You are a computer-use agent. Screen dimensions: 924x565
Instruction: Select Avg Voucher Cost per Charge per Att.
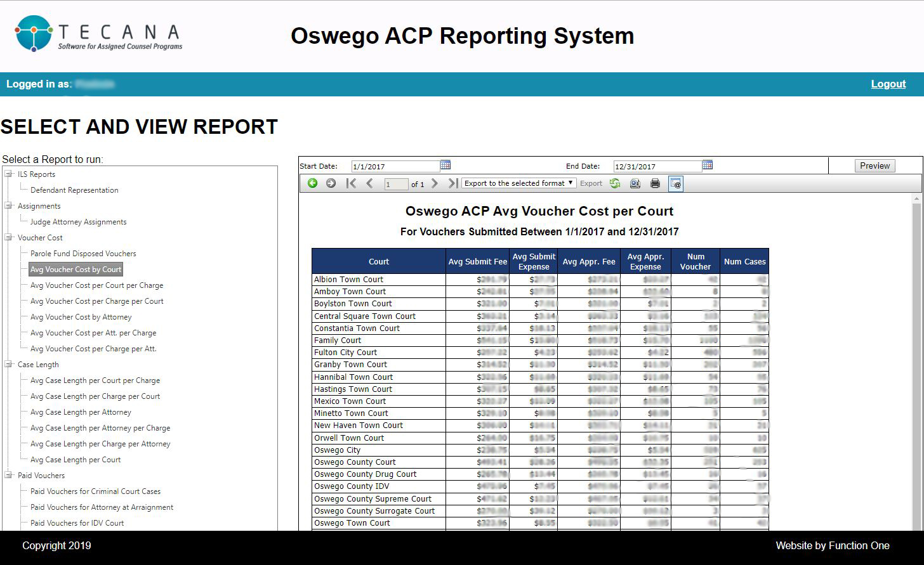point(93,348)
